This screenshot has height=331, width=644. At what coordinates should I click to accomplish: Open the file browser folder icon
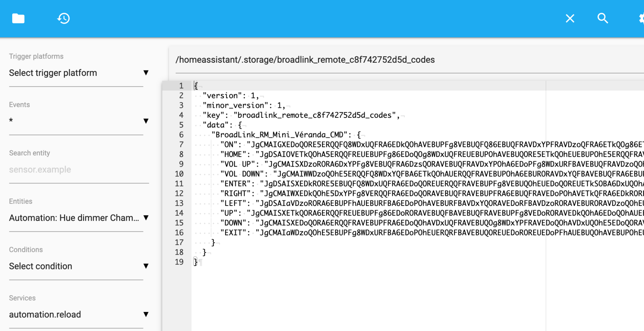[x=18, y=18]
